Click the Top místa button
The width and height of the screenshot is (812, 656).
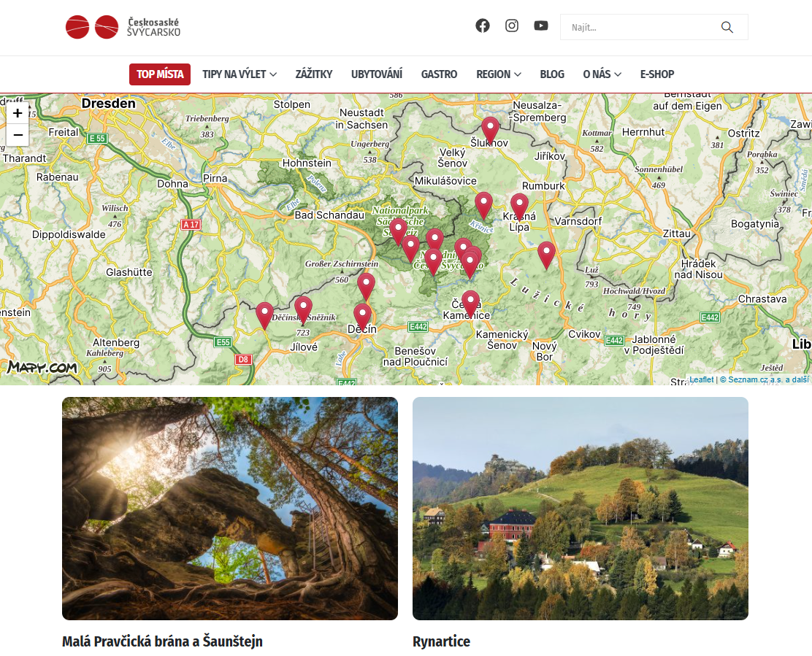160,74
